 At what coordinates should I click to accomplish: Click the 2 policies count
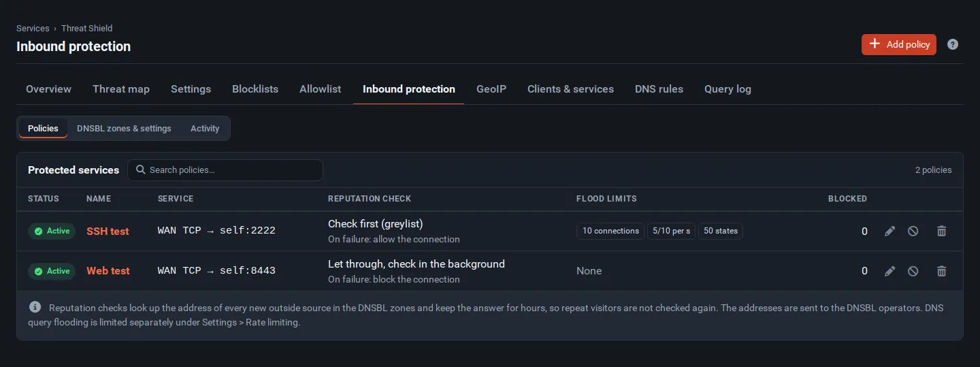pos(934,170)
